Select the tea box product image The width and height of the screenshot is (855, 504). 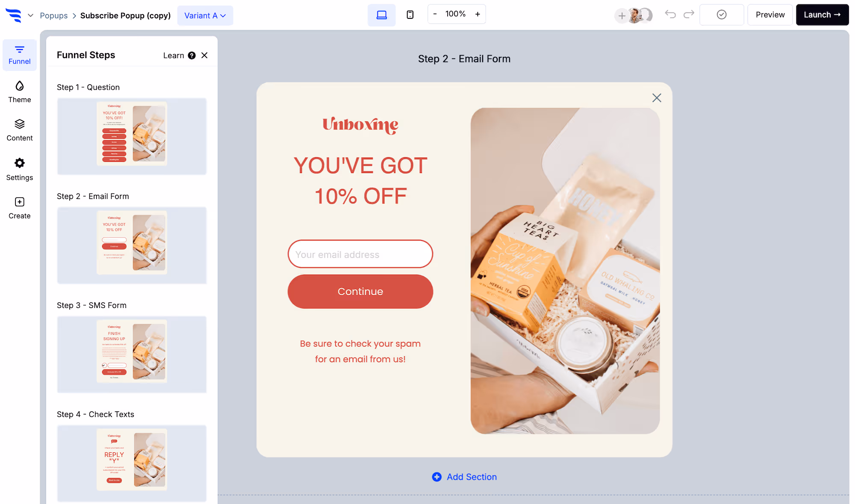click(565, 271)
